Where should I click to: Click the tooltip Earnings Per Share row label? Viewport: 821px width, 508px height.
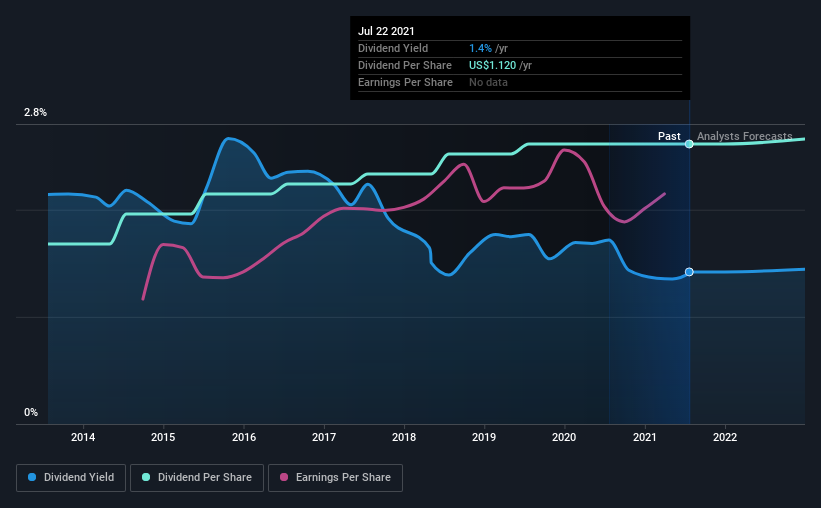click(405, 82)
